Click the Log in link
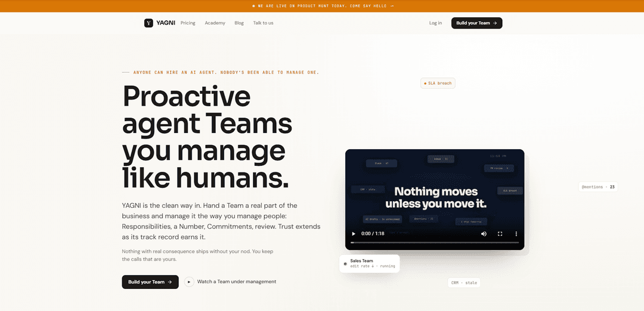644x311 pixels. (435, 23)
